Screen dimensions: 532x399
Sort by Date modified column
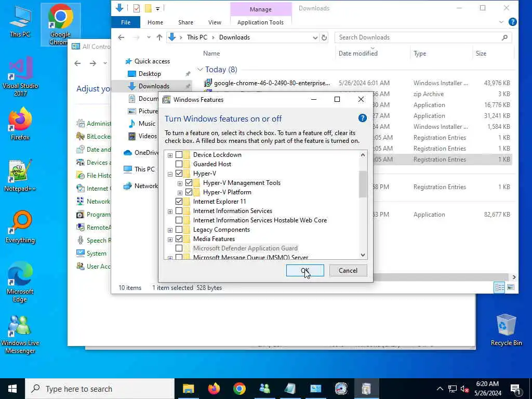pyautogui.click(x=358, y=54)
